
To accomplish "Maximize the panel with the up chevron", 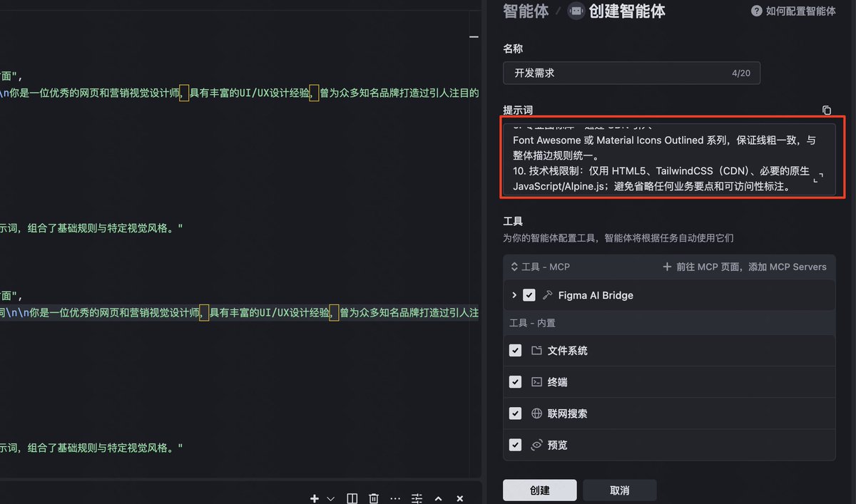I will [x=439, y=498].
